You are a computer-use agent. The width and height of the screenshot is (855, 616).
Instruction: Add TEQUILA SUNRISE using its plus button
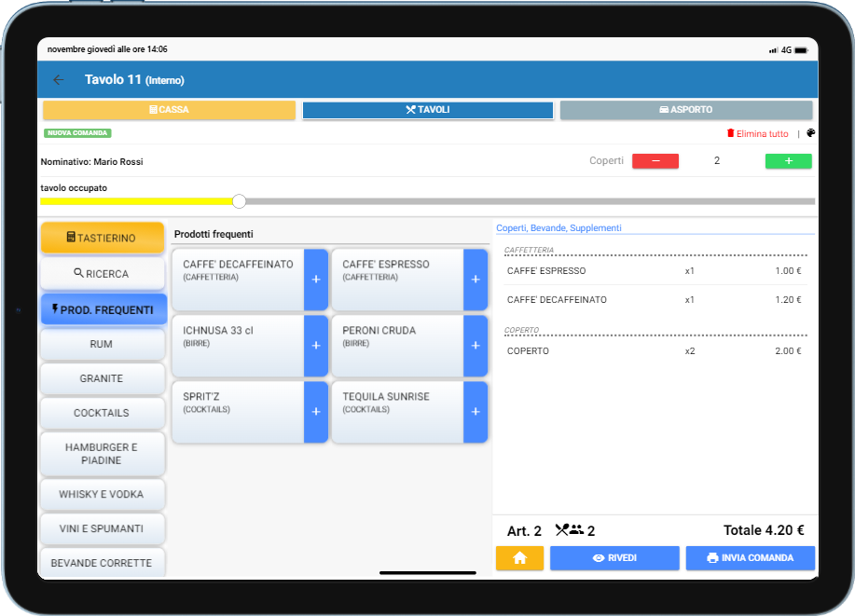coord(475,412)
